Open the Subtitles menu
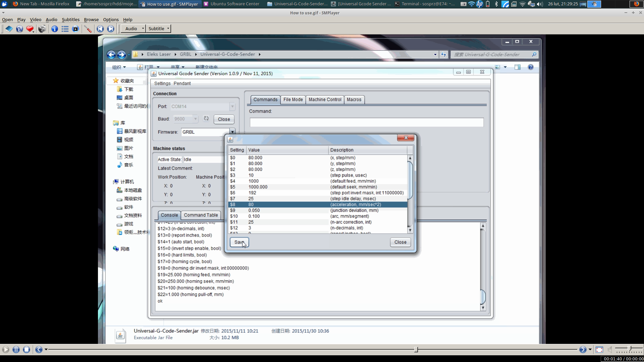644x362 pixels. click(x=70, y=19)
